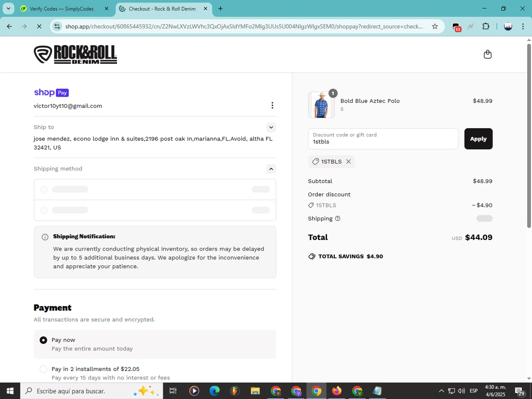The width and height of the screenshot is (532, 399).
Task: Click the order discount amount – $4.90
Action: coord(482,205)
